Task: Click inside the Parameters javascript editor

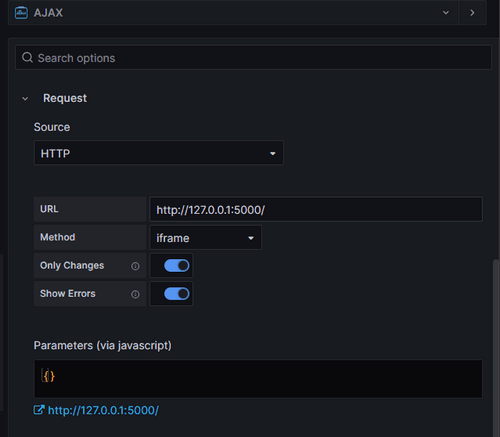Action: [x=258, y=379]
